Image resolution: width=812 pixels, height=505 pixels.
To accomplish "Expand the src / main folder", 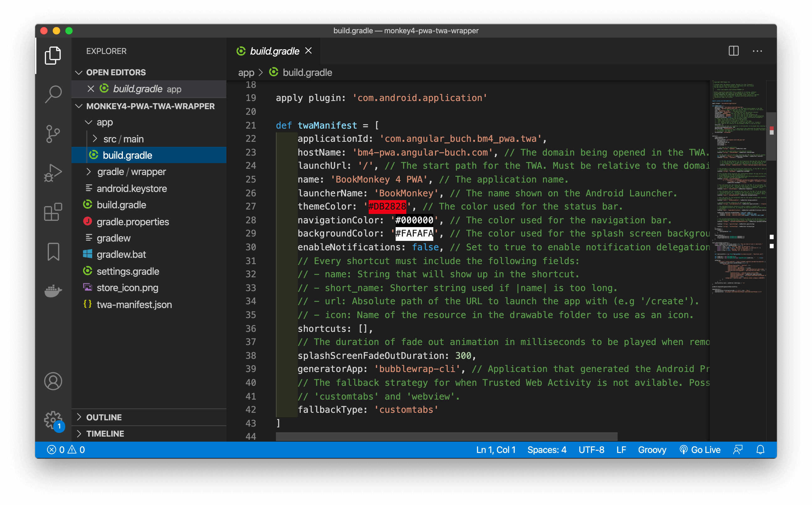I will coord(95,139).
